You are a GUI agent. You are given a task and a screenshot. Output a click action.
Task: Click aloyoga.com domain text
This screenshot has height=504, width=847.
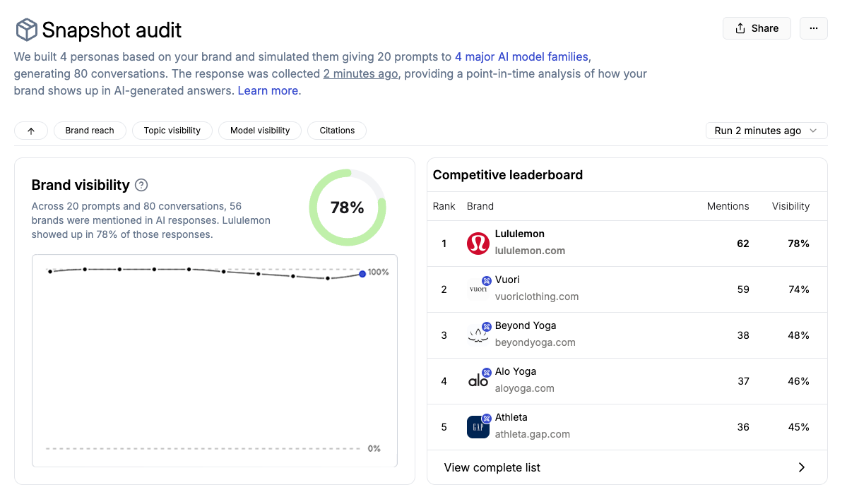[524, 388]
